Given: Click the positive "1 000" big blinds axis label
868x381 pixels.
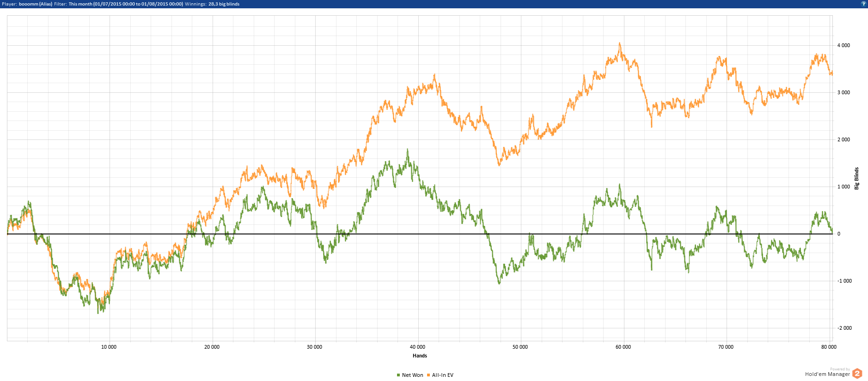Looking at the screenshot, I should coord(844,187).
